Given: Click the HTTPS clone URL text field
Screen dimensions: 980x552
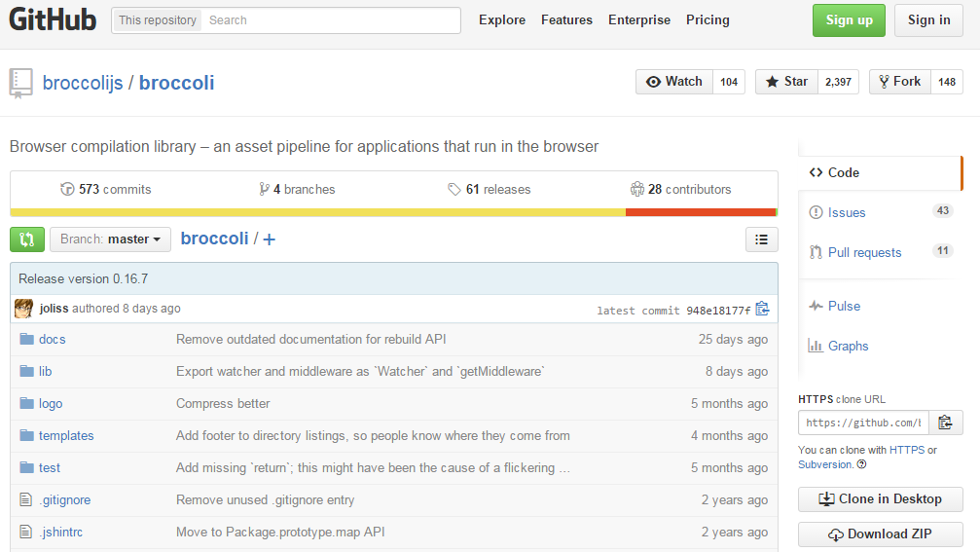Looking at the screenshot, I should pyautogui.click(x=863, y=423).
